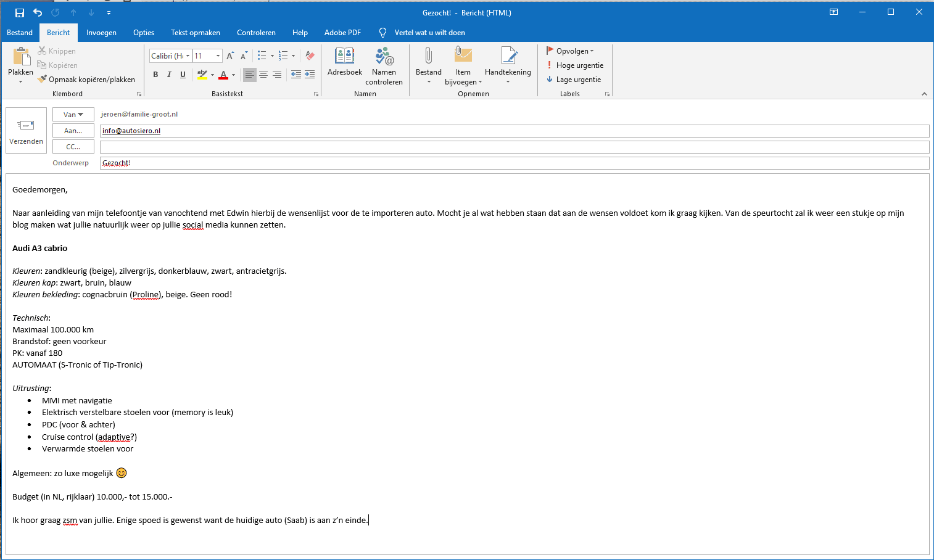
Task: Expand the Plakken paste options arrow
Action: (x=21, y=81)
